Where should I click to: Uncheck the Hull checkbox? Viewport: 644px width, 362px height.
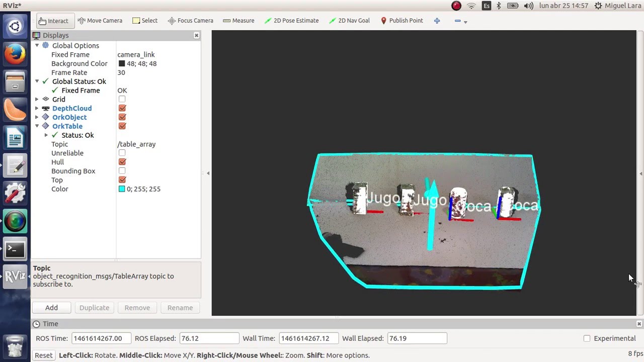[122, 162]
